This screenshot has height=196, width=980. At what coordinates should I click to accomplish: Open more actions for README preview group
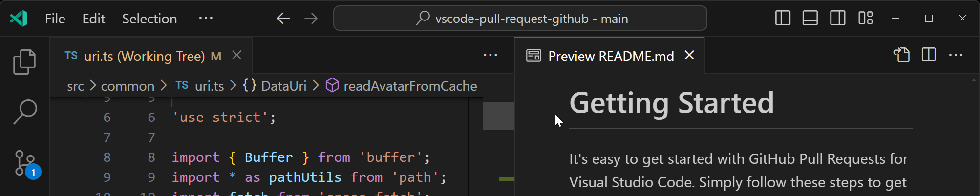[956, 55]
